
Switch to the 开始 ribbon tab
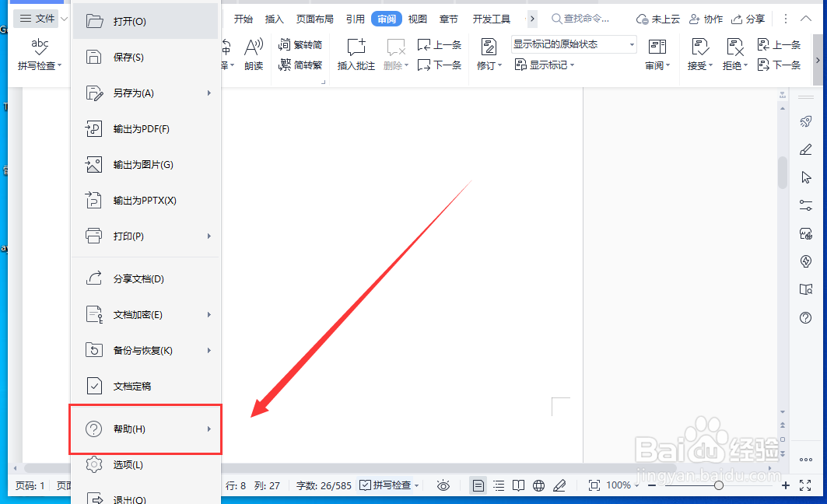244,19
